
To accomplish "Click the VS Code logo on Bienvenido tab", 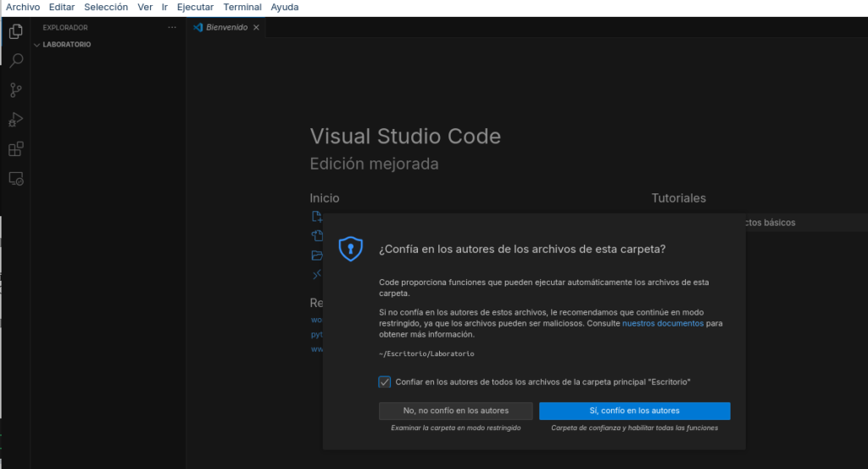I will pos(198,27).
